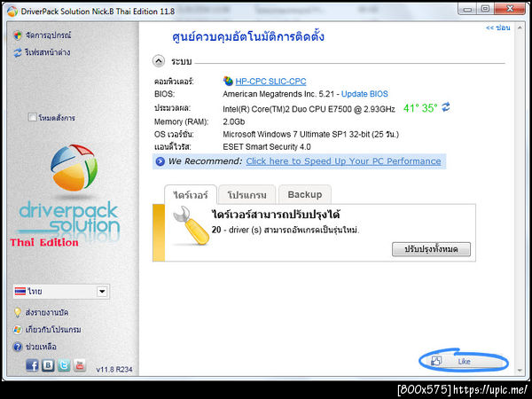Image resolution: width=532 pixels, height=399 pixels.
Task: Open the about program sidebar link
Action: click(53, 330)
